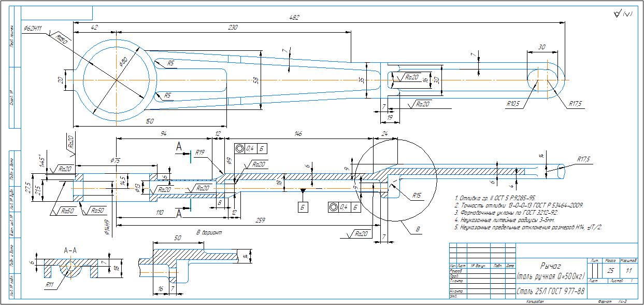Select the R11 radius label in section A-A
Screen dimensions: 644x305
tap(50, 285)
